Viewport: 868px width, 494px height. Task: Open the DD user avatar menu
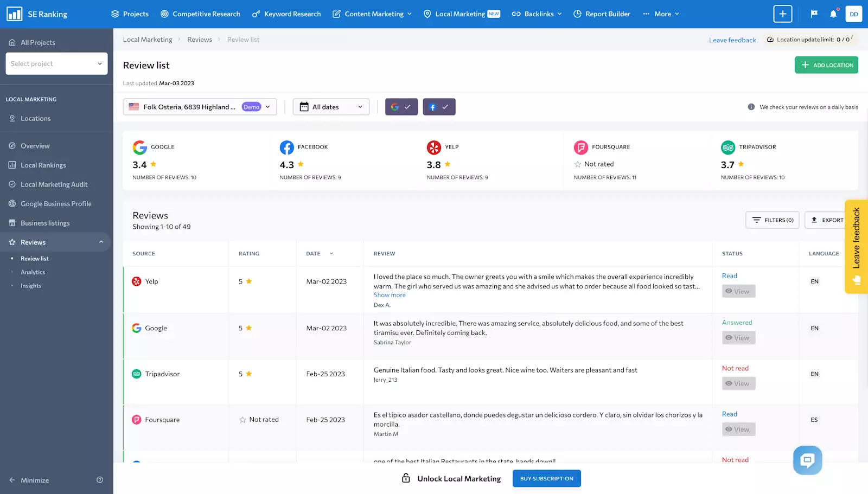coord(854,14)
